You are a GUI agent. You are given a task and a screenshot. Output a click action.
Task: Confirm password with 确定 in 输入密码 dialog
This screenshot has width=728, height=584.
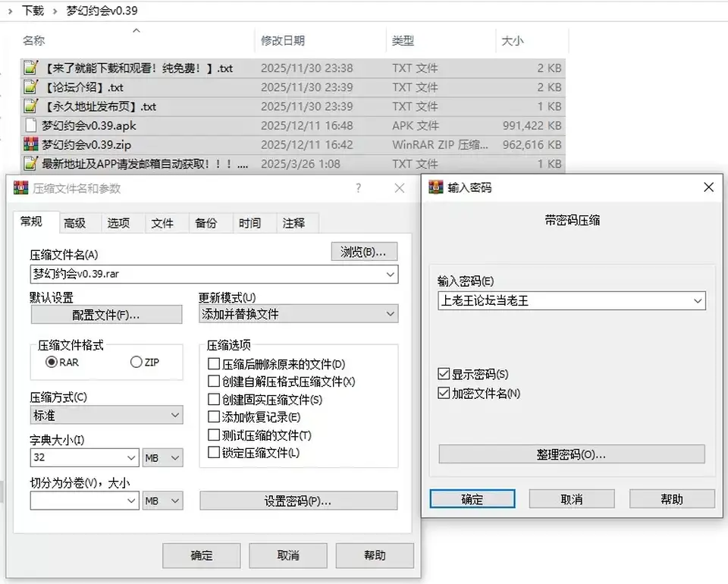click(x=472, y=499)
